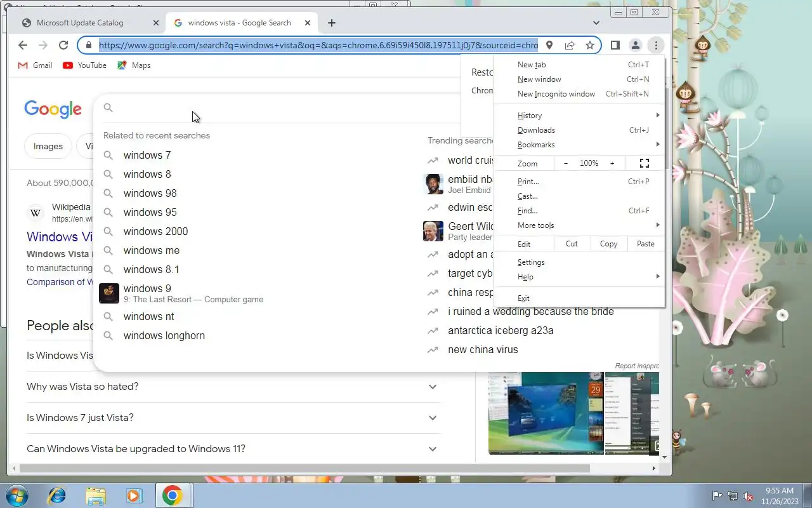Click the padlock site info icon
Image resolution: width=812 pixels, height=508 pixels.
[x=88, y=45]
